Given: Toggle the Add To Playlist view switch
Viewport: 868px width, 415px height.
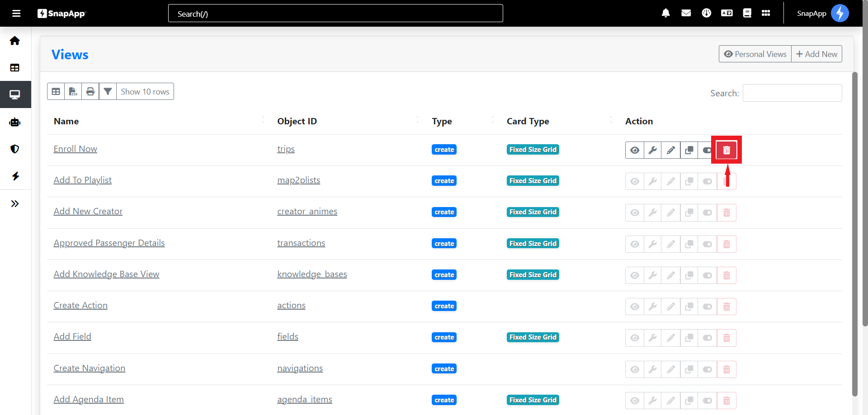Looking at the screenshot, I should [708, 181].
